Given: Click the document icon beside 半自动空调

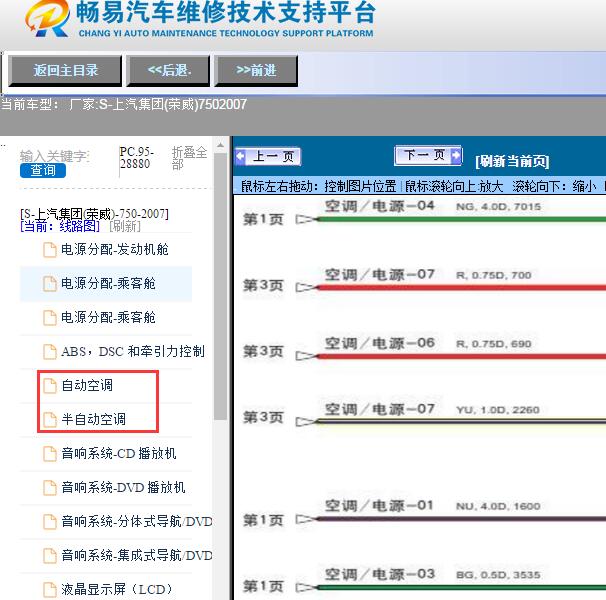Looking at the screenshot, I should (49, 419).
